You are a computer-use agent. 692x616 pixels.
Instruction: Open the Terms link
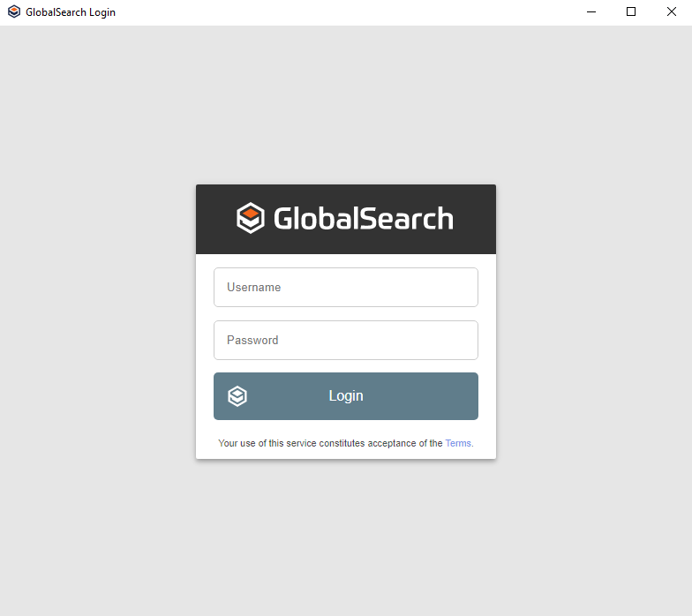[x=458, y=443]
